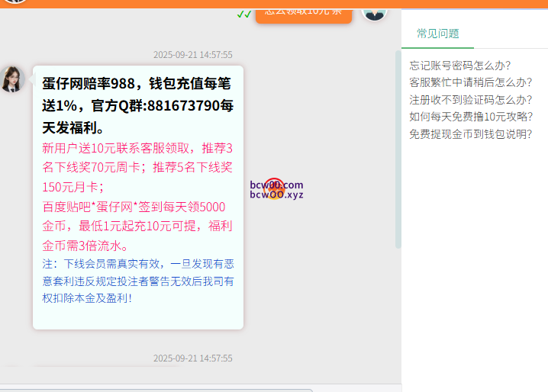Click the pink text about 百度贴吧 签到
The width and height of the screenshot is (548, 392).
point(137,226)
